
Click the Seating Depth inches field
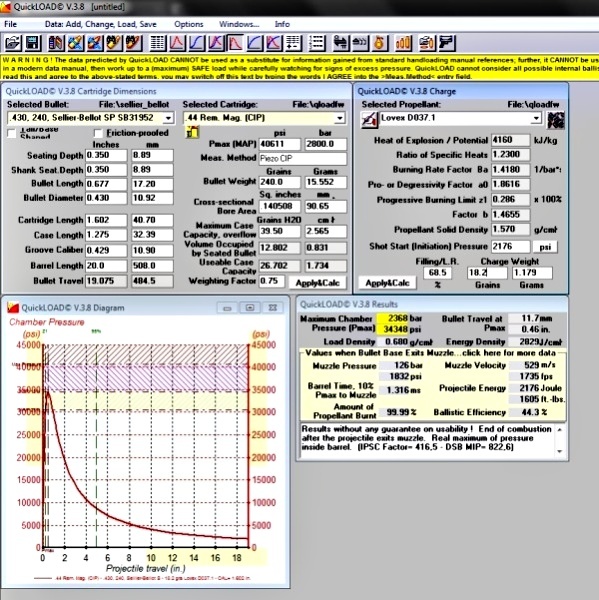tap(106, 155)
